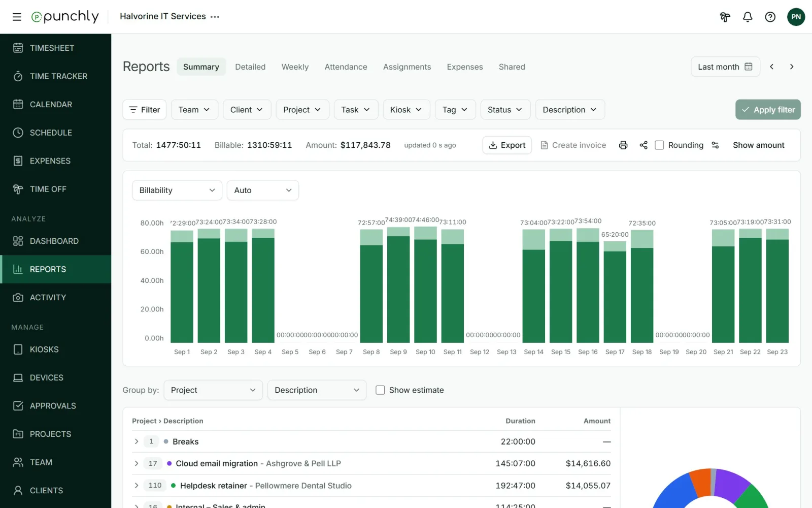This screenshot has width=812, height=508.
Task: Open Expenses in the sidebar
Action: pyautogui.click(x=56, y=161)
